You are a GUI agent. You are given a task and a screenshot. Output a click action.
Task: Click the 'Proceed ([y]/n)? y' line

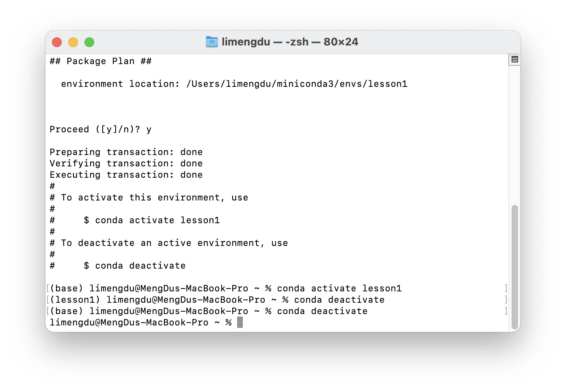(100, 129)
